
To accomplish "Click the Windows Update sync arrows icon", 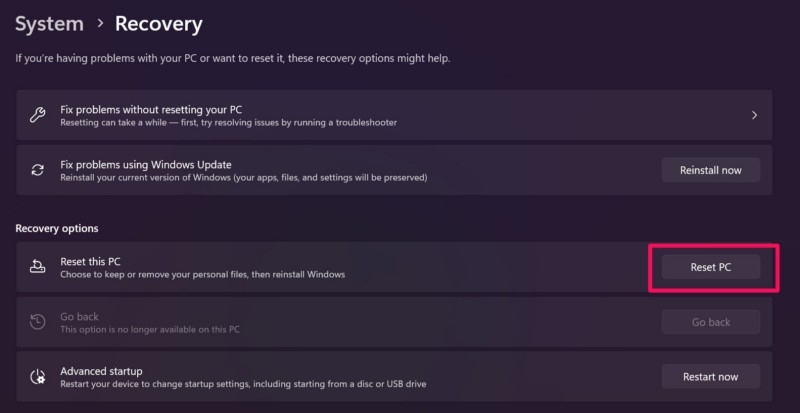I will point(38,170).
